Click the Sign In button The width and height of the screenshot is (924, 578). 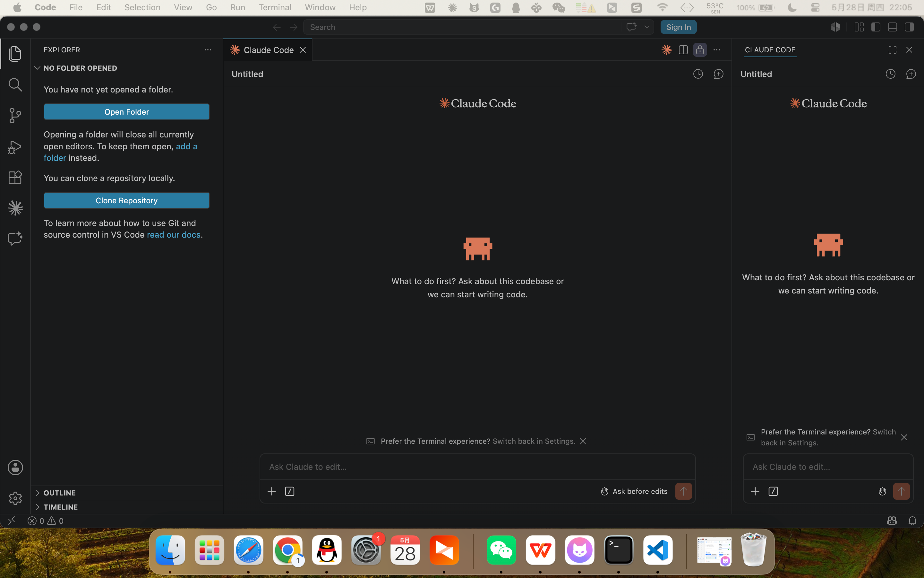(679, 27)
